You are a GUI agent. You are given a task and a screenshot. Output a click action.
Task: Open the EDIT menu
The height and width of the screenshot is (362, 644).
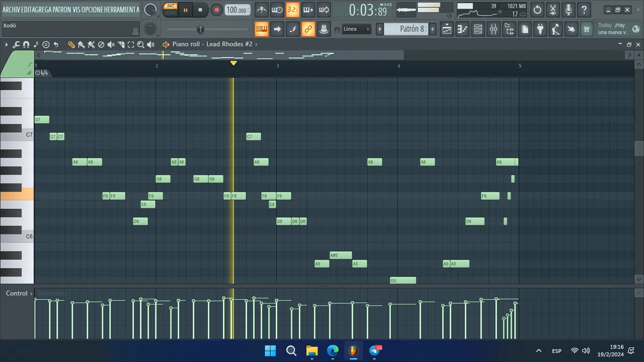tap(27, 10)
